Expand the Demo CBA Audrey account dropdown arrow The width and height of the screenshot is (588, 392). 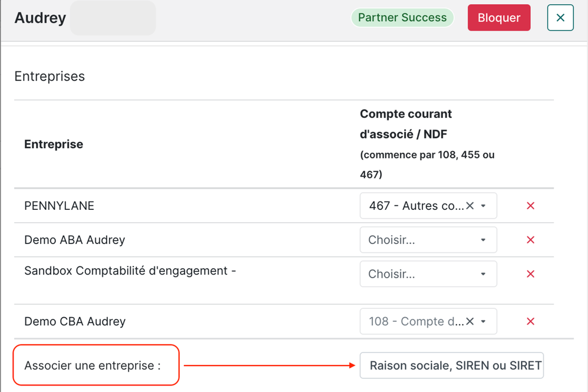click(484, 321)
